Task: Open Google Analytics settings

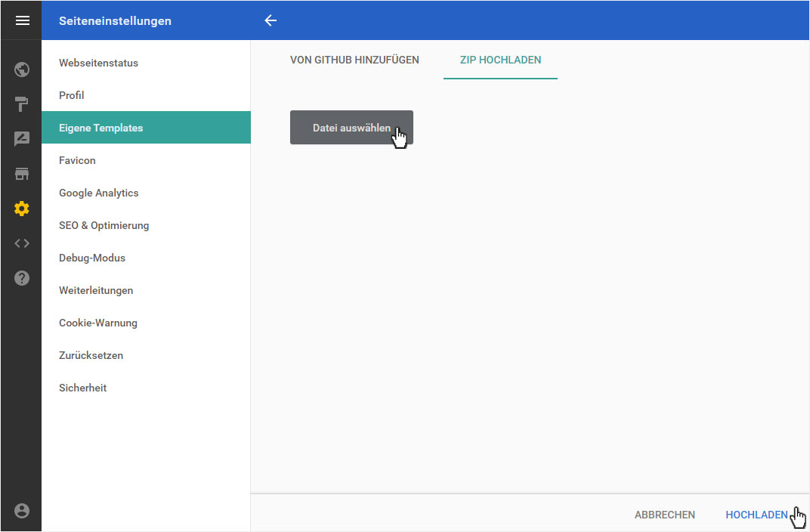Action: tap(146, 193)
